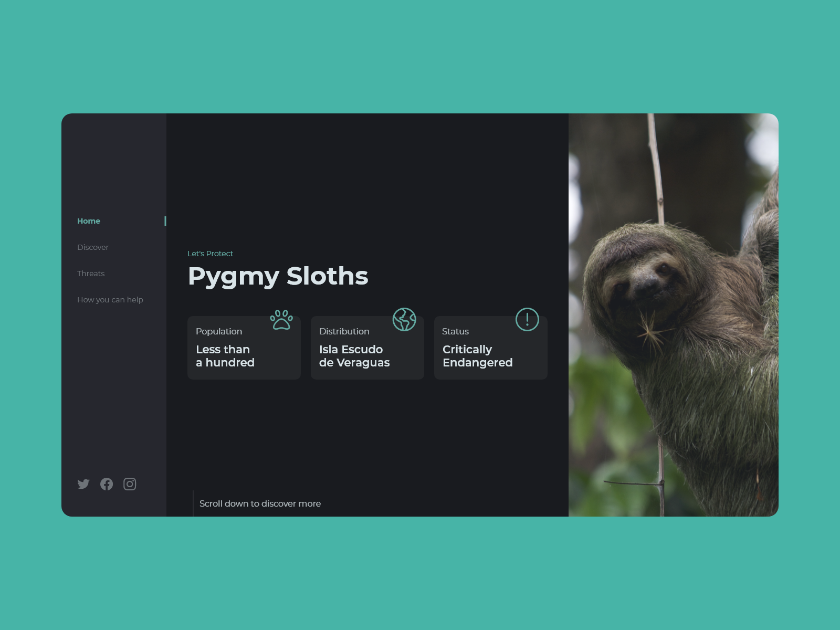This screenshot has width=840, height=630.
Task: Open the Facebook social link
Action: (x=107, y=484)
